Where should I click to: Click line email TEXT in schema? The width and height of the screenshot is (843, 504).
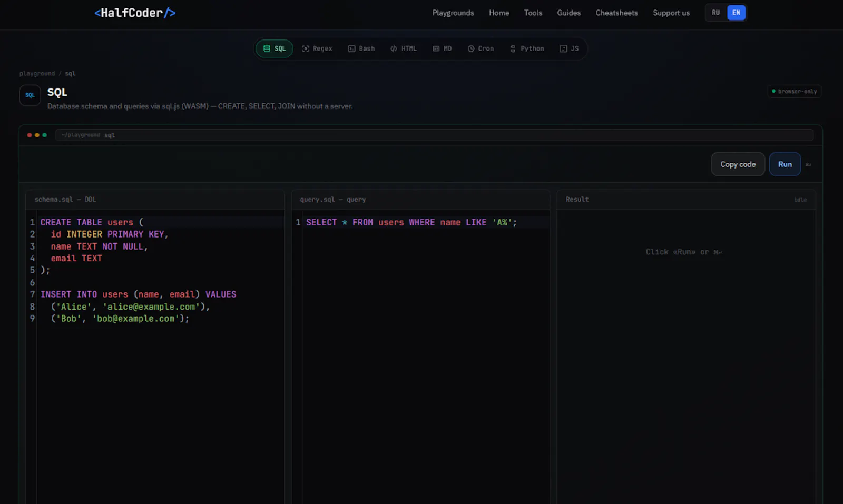(x=76, y=258)
